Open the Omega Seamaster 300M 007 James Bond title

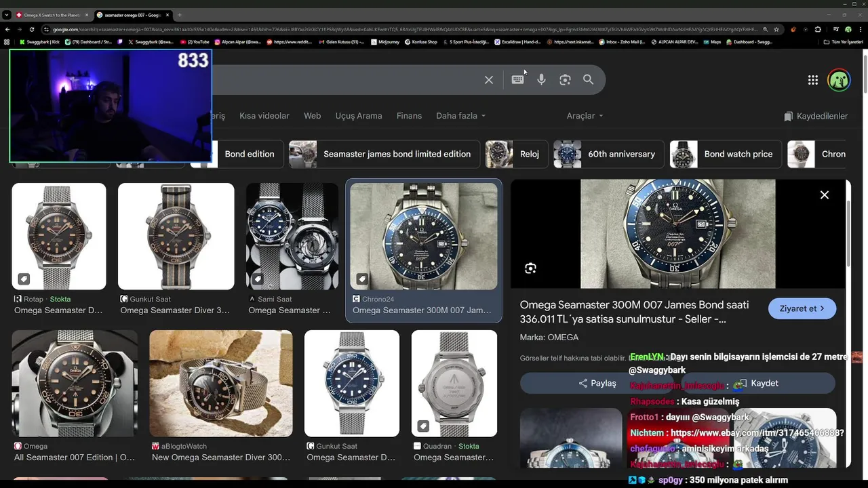tap(635, 312)
